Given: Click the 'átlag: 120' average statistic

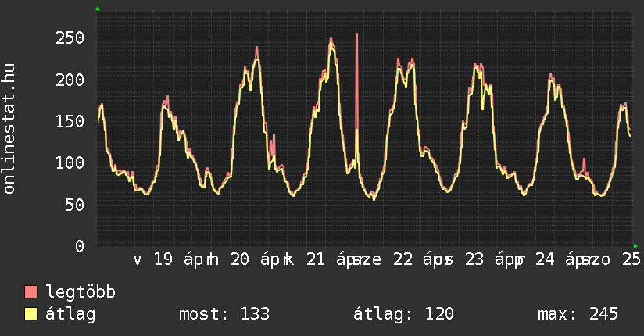Looking at the screenshot, I should pyautogui.click(x=403, y=314).
